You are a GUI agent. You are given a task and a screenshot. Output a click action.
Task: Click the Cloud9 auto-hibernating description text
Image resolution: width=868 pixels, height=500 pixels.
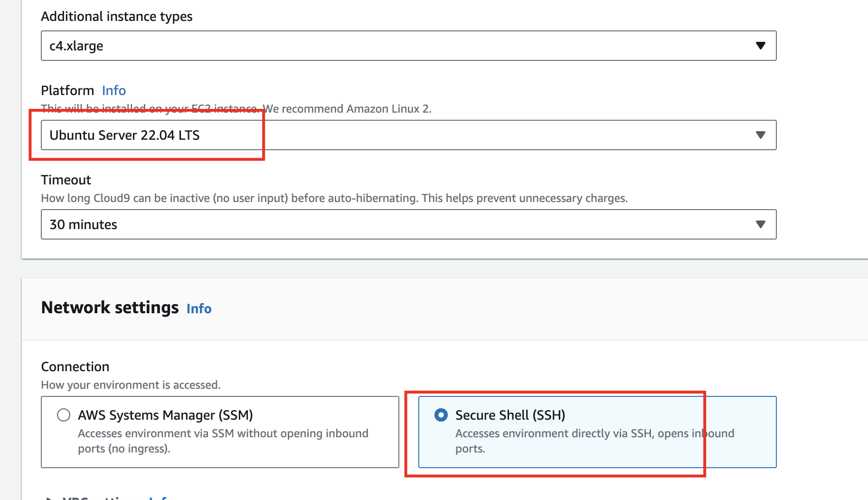[x=334, y=198]
